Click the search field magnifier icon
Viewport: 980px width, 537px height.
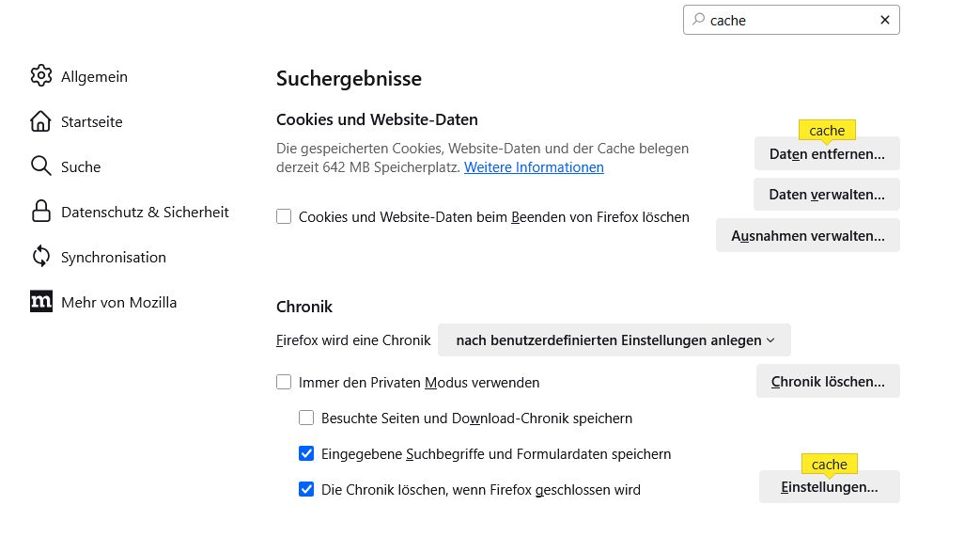click(698, 20)
